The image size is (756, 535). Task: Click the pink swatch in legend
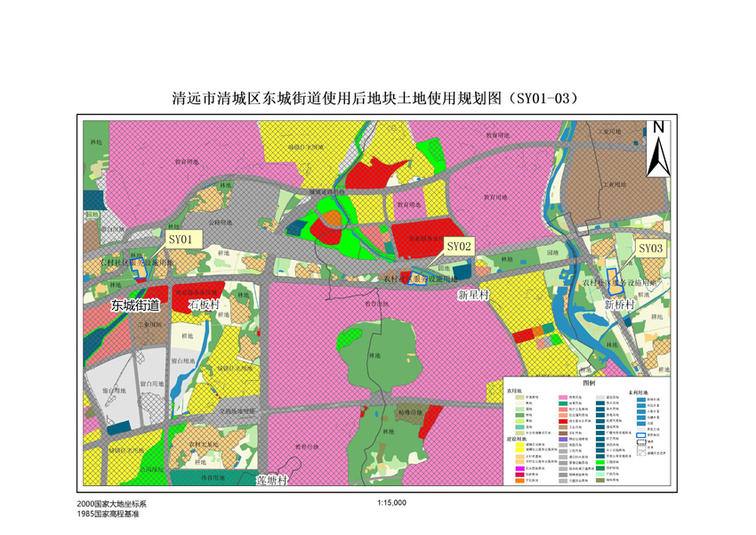563,398
